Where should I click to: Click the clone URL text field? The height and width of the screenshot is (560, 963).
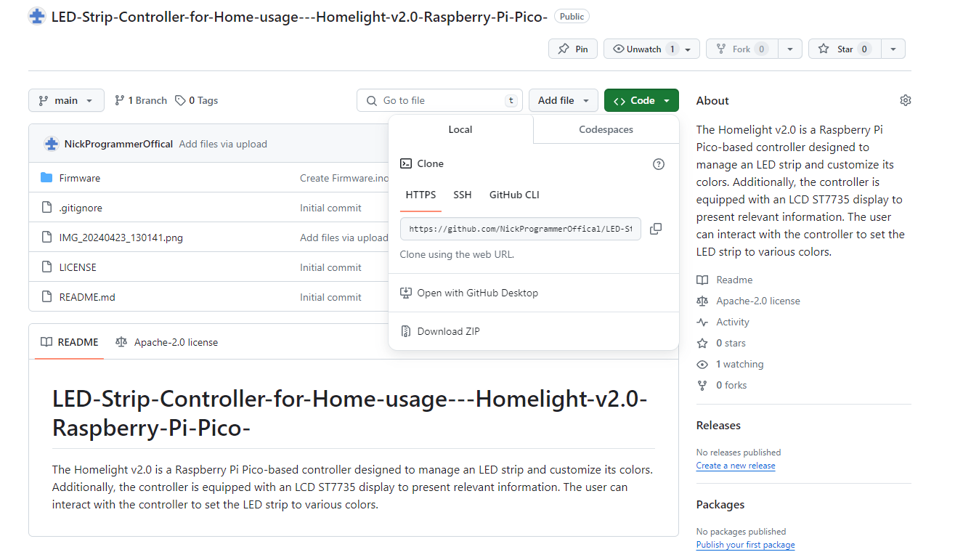(x=520, y=229)
